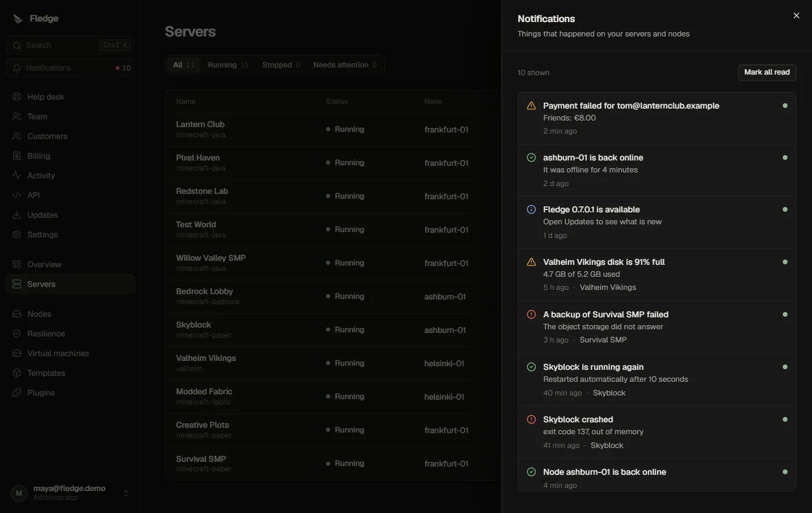This screenshot has height=513, width=812.
Task: Select the Team icon in the sidebar
Action: 17,116
